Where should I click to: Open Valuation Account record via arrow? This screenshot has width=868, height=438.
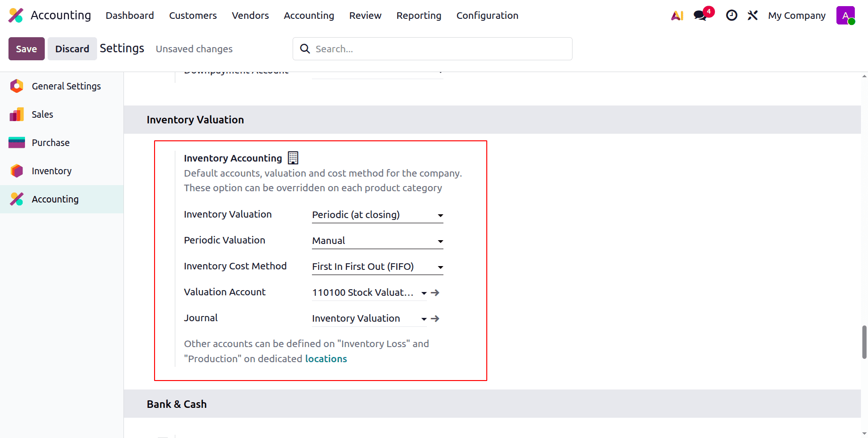(435, 292)
